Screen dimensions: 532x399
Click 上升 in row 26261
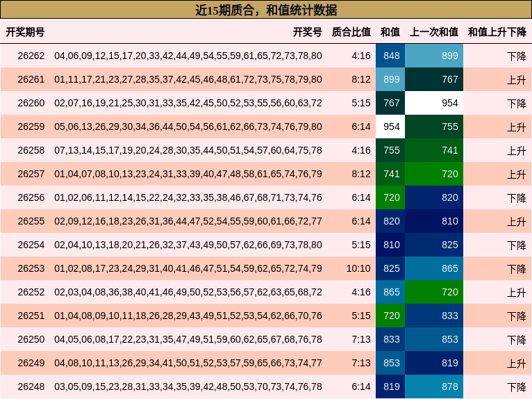[517, 80]
